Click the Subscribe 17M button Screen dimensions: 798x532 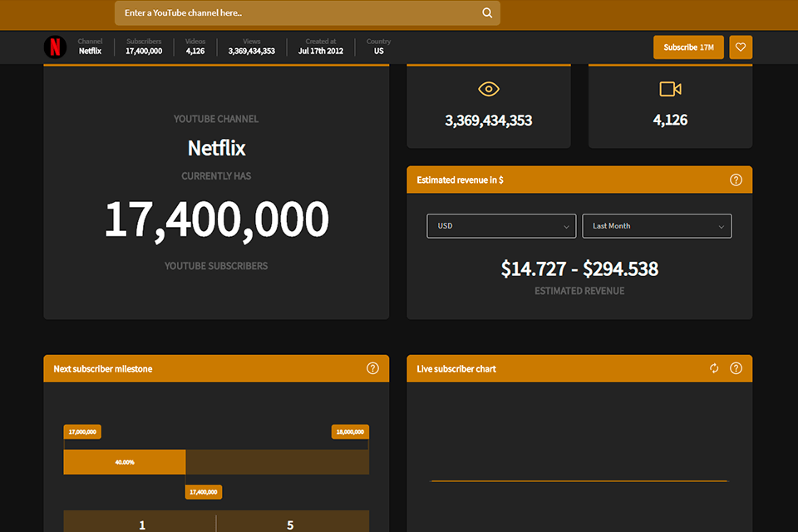[688, 47]
